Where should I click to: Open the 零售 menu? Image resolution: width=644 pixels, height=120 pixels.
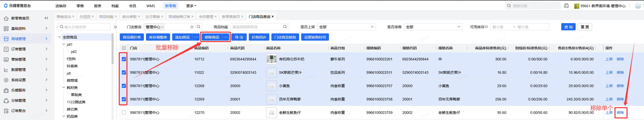pos(80,6)
